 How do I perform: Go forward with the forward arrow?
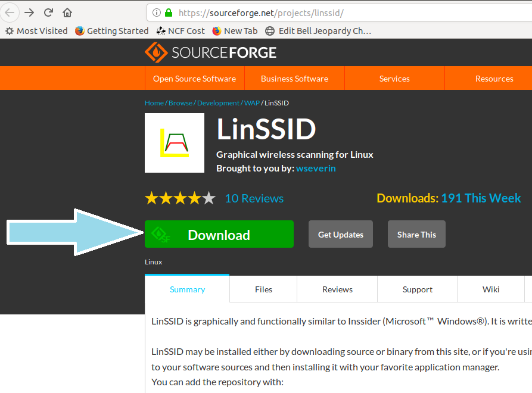pyautogui.click(x=30, y=13)
